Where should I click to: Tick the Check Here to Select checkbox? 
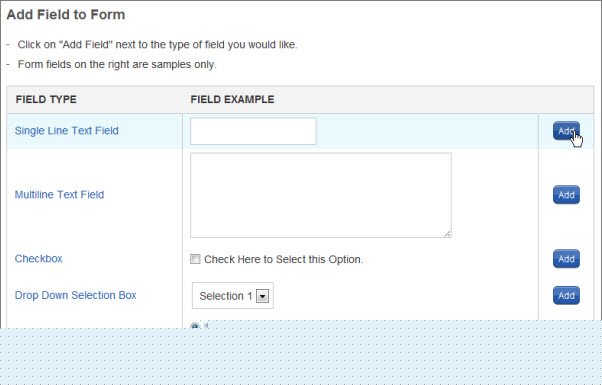coord(195,259)
